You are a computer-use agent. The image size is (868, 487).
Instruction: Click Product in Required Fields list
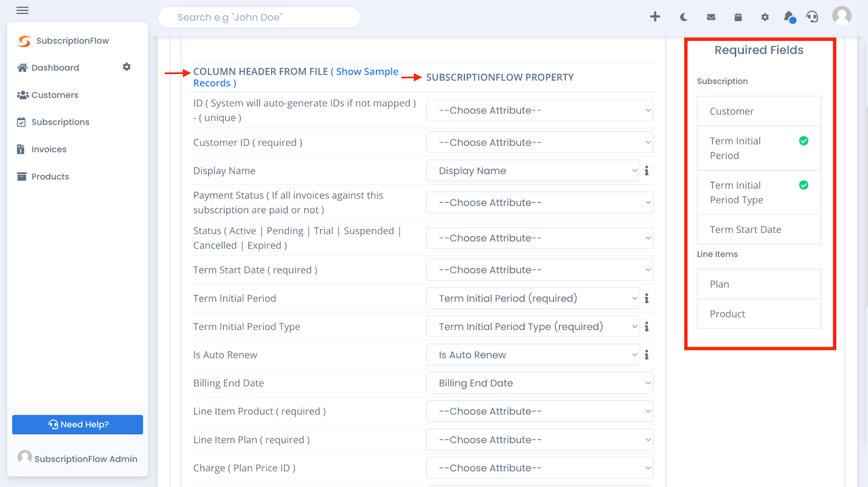coord(758,314)
